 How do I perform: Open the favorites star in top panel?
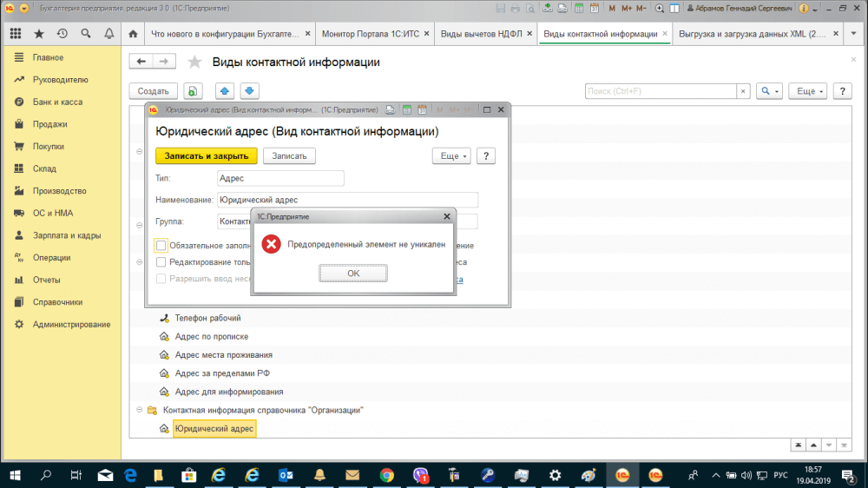click(x=39, y=34)
